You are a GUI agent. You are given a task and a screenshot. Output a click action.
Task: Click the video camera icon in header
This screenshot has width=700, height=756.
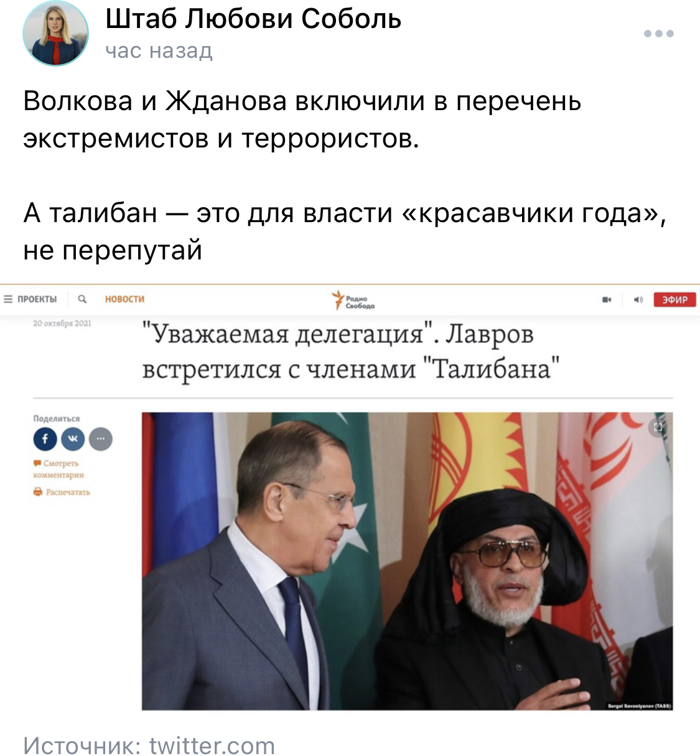(607, 300)
